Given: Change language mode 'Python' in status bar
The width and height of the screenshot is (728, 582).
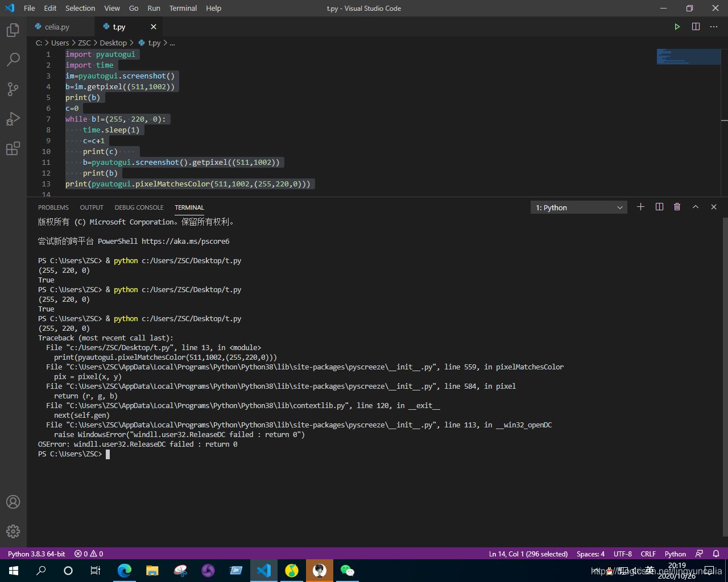Looking at the screenshot, I should click(x=675, y=554).
